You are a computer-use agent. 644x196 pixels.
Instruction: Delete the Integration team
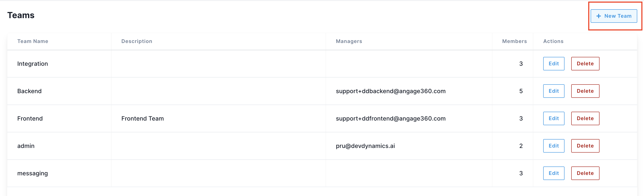[x=585, y=63]
